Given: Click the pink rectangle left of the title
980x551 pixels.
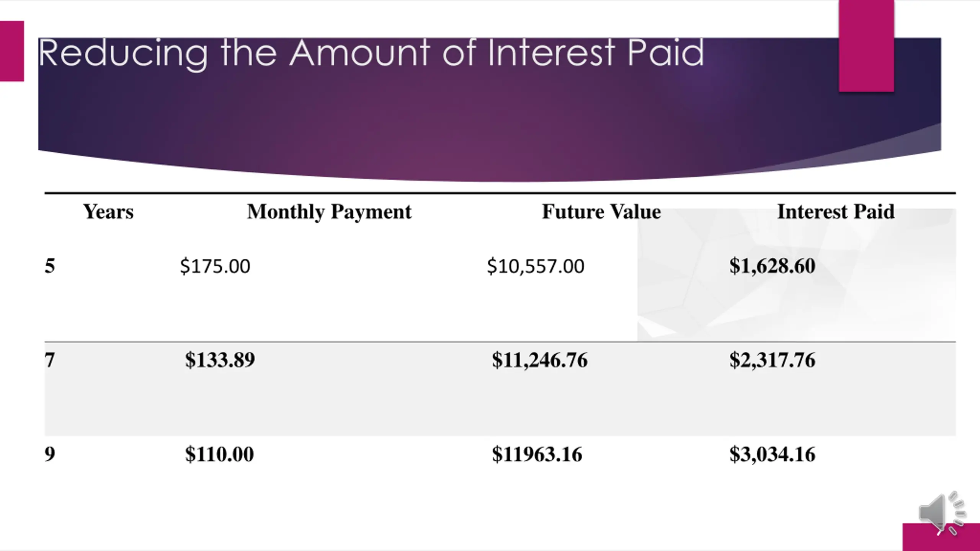Looking at the screenshot, I should coord(12,51).
